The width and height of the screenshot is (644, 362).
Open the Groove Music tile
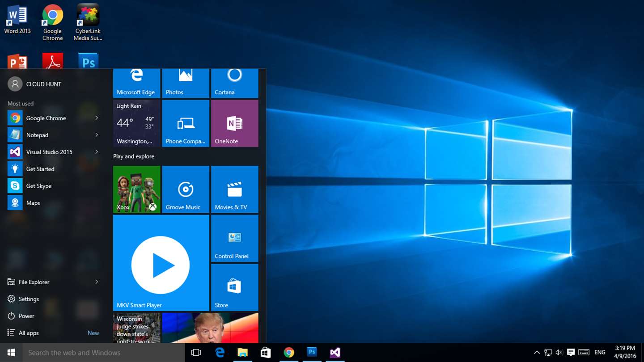point(186,189)
